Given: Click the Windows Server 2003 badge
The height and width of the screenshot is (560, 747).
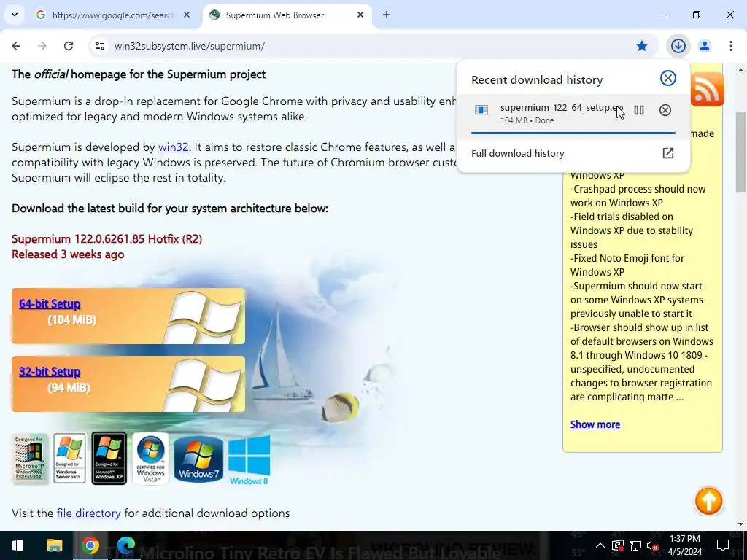Looking at the screenshot, I should 69,458.
